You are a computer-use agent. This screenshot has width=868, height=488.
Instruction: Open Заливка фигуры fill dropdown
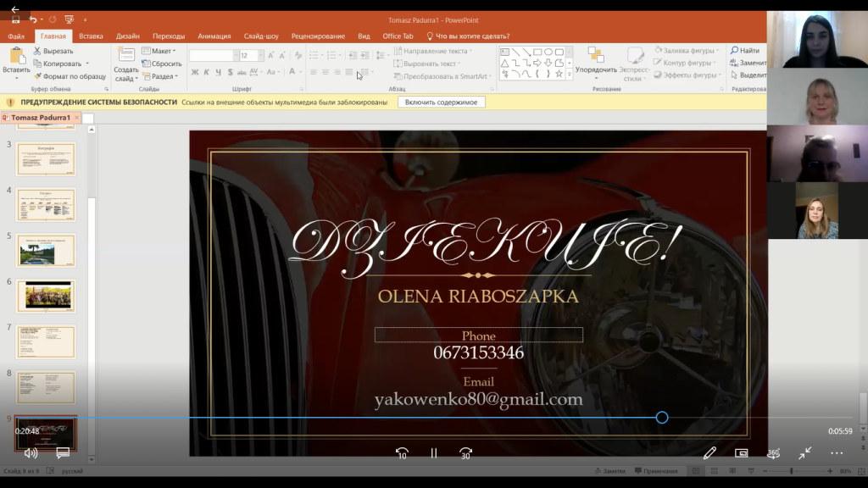[x=687, y=50]
